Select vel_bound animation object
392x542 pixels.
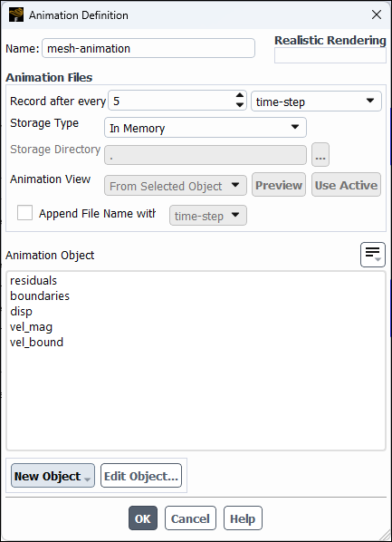[36, 343]
